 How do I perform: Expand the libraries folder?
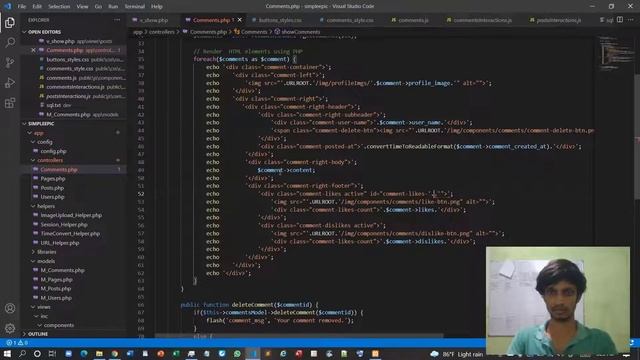(47, 252)
